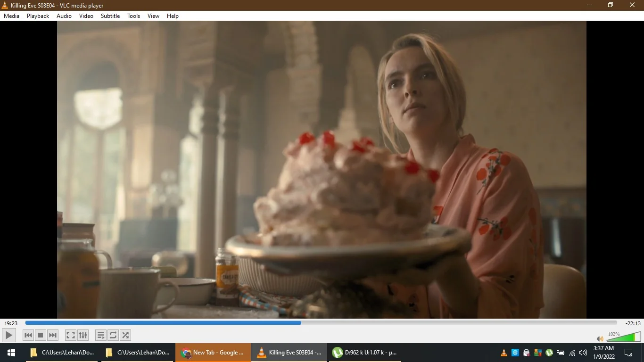This screenshot has height=362, width=644.
Task: Open the Windows notification center
Action: [628, 353]
